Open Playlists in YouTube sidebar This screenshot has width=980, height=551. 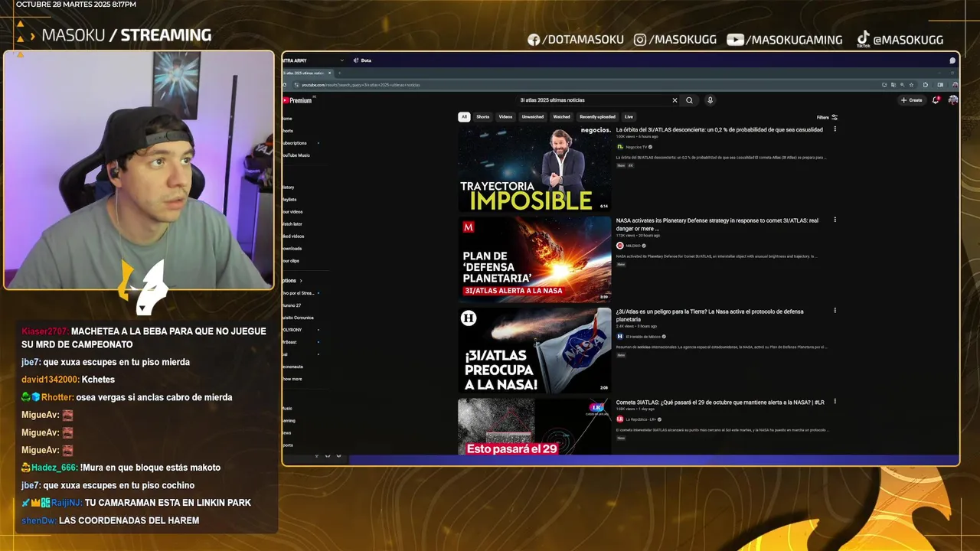pos(290,200)
